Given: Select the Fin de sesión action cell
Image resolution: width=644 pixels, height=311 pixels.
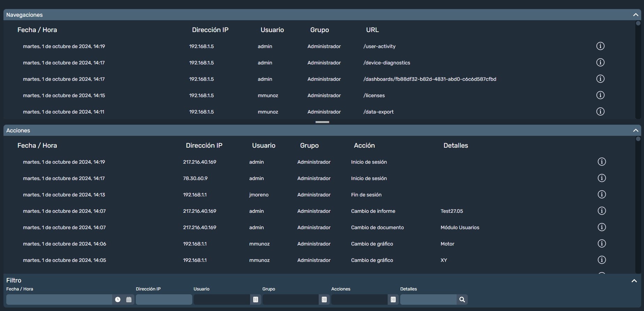Looking at the screenshot, I should click(366, 195).
